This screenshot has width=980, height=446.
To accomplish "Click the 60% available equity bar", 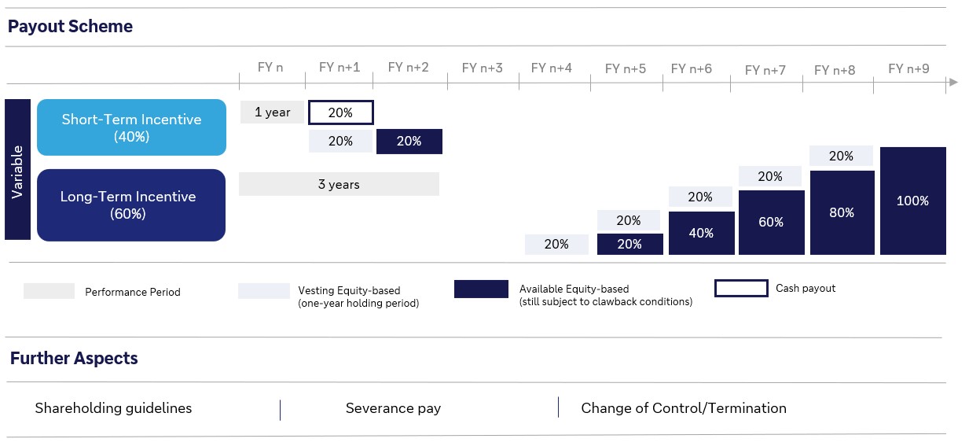I will (x=771, y=223).
